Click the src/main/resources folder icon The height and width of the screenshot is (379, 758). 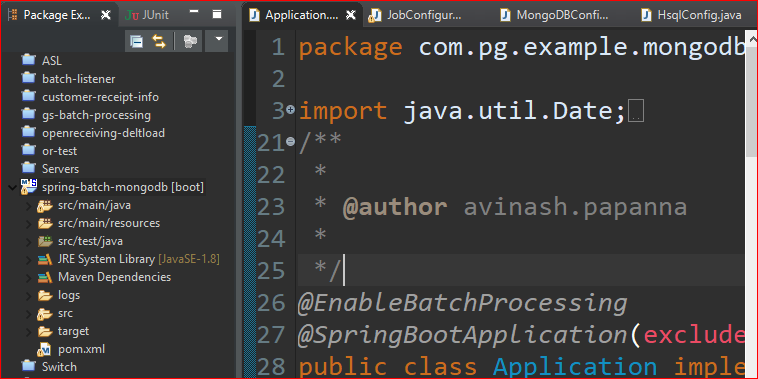[45, 223]
